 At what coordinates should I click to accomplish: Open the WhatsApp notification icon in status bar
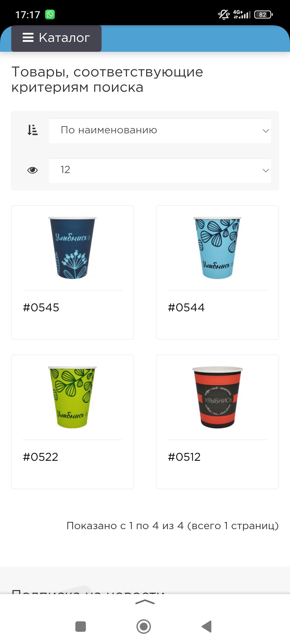click(x=50, y=14)
